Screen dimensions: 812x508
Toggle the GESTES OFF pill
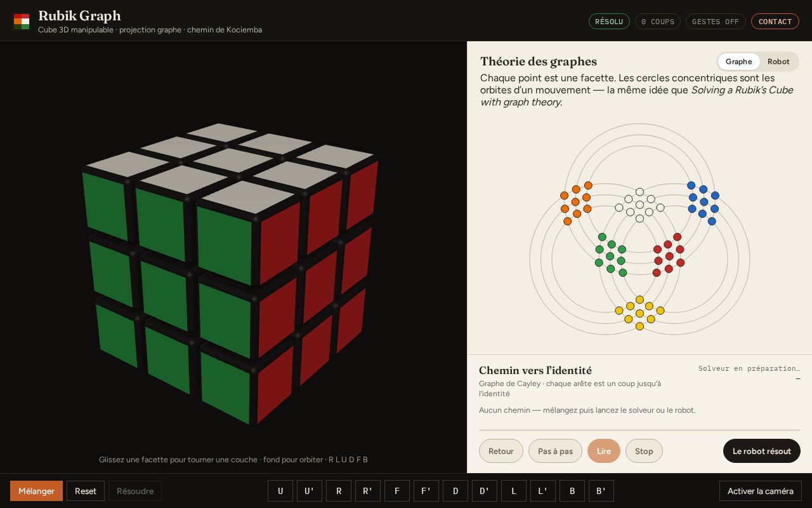tap(716, 22)
